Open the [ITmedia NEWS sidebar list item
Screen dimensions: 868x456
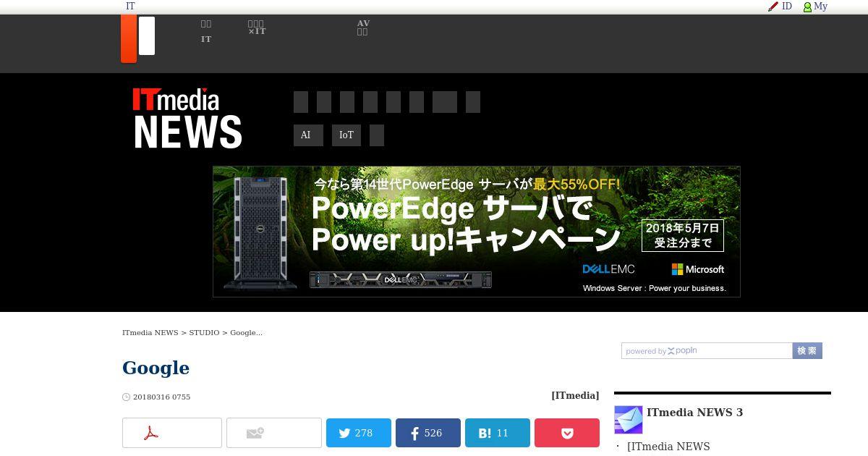coord(668,447)
